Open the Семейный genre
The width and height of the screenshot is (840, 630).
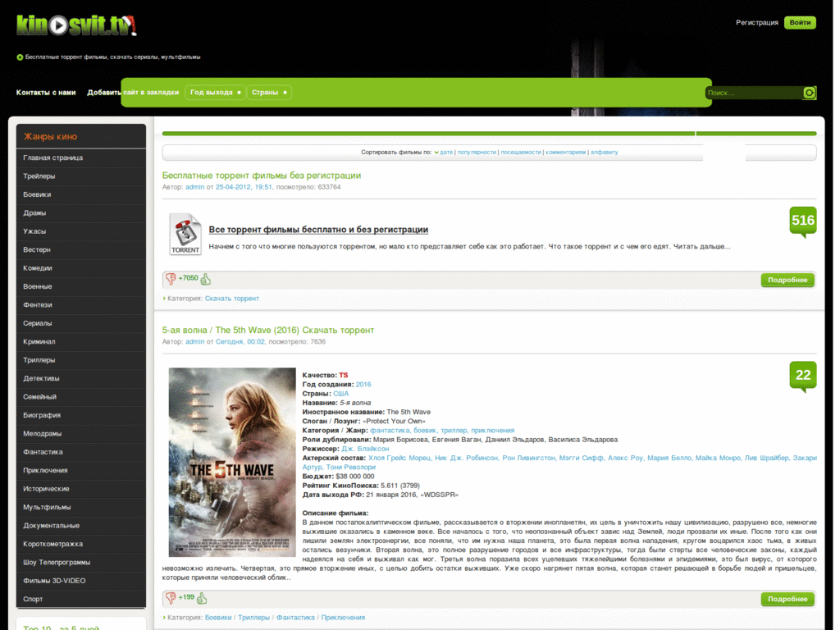[x=81, y=396]
